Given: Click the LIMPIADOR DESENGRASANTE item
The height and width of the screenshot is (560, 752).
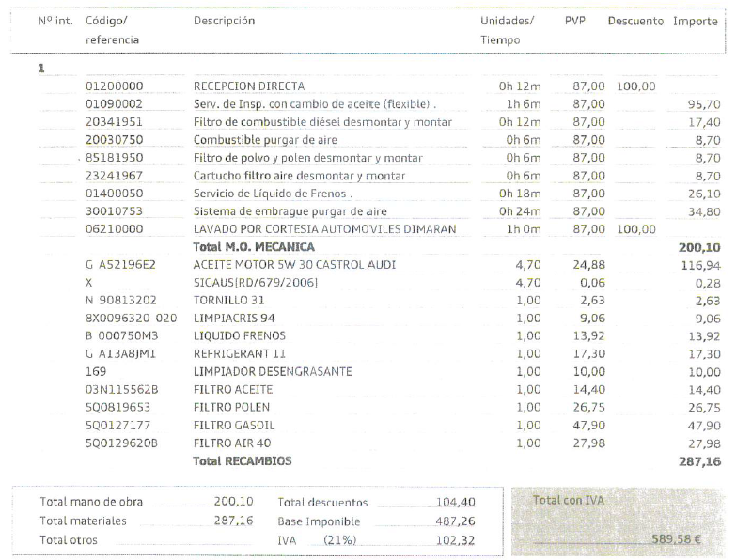Looking at the screenshot, I should [273, 372].
